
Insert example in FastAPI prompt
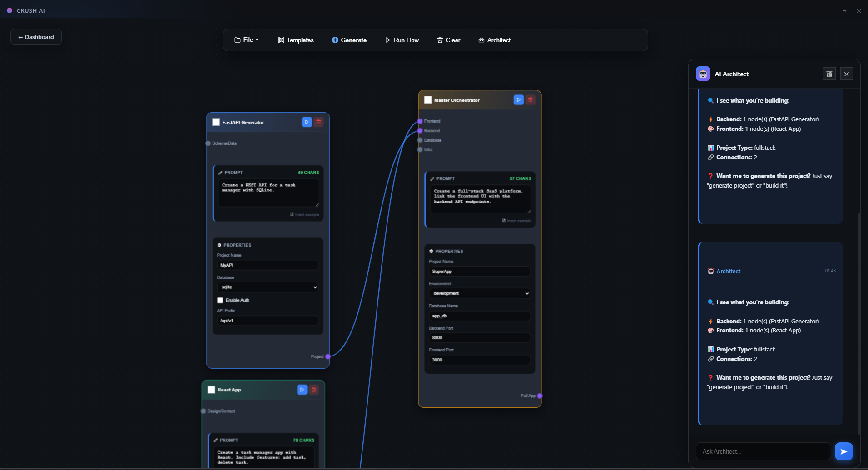click(x=305, y=214)
